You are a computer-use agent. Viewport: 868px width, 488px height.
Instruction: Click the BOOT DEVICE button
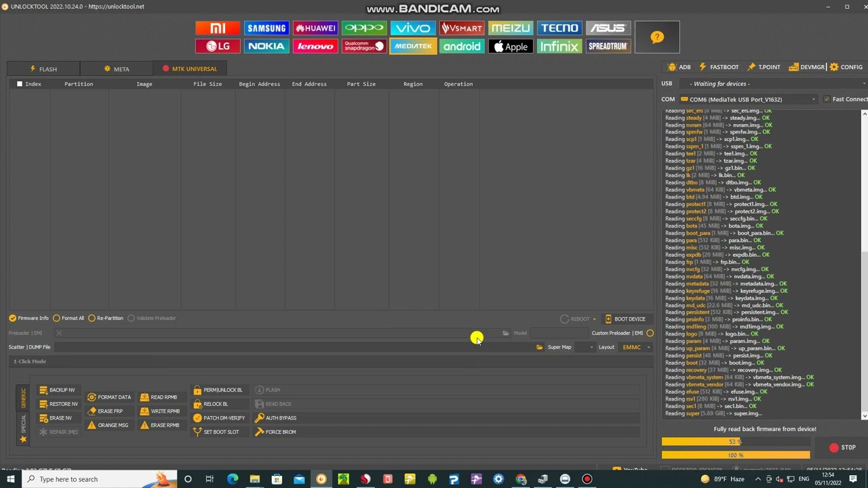[x=625, y=319]
